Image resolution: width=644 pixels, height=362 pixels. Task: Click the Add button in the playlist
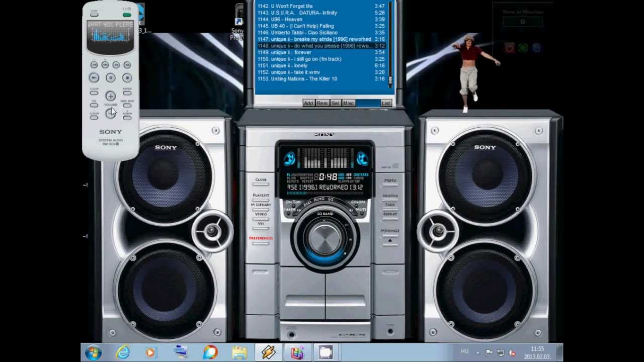coord(308,103)
